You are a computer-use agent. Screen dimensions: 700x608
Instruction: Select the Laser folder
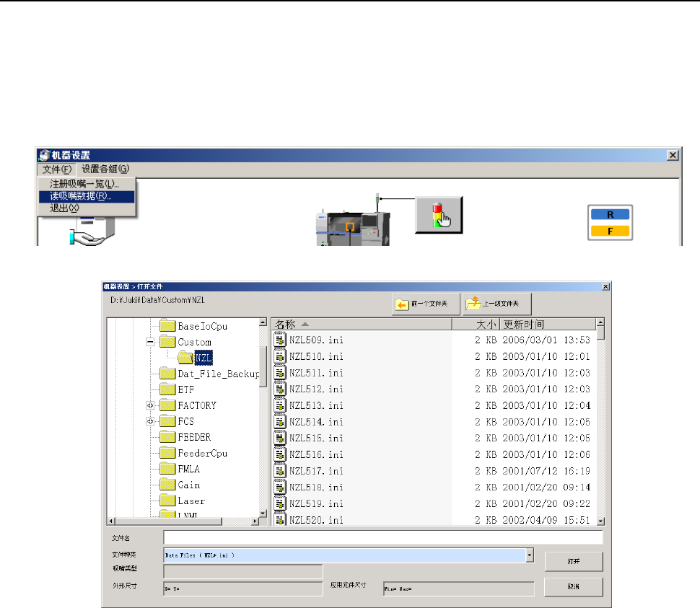coord(191,501)
